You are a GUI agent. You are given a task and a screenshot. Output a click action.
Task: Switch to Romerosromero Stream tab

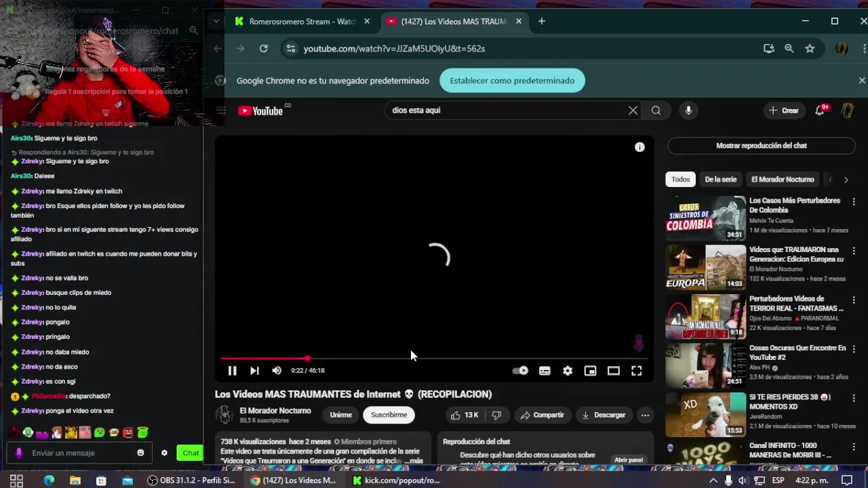(302, 22)
